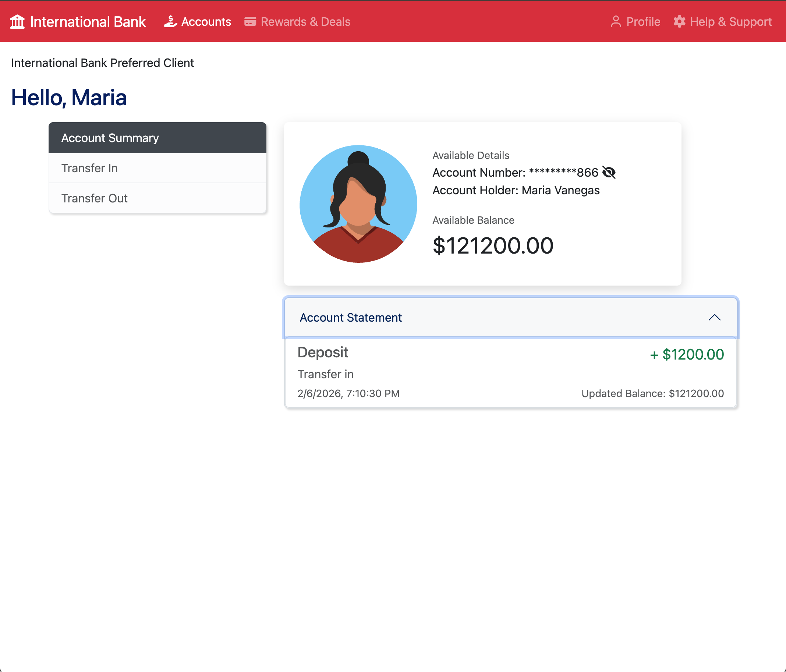Click the chevron on the Account Statement header

tap(715, 318)
